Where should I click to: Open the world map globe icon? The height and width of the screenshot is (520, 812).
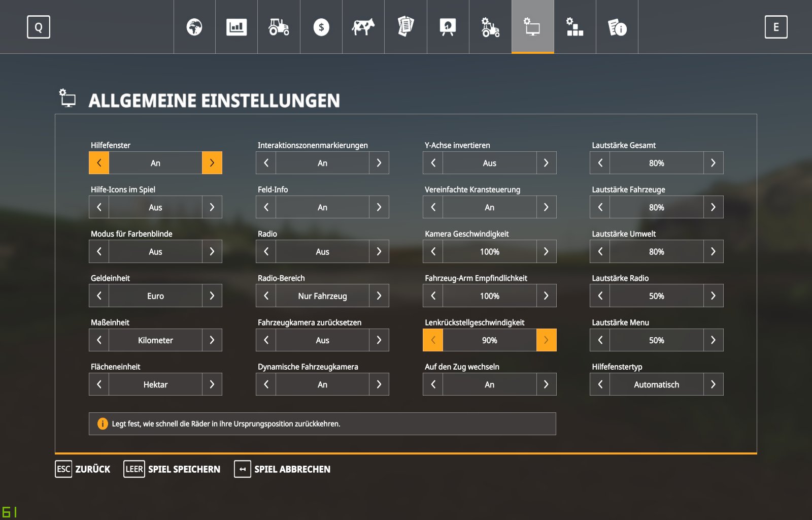click(194, 27)
